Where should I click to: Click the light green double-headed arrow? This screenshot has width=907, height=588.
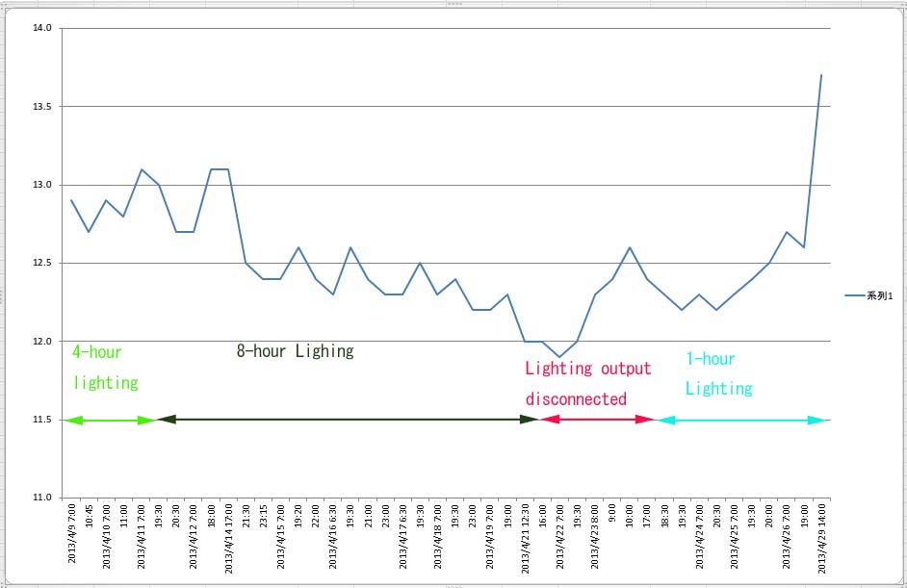click(x=111, y=421)
